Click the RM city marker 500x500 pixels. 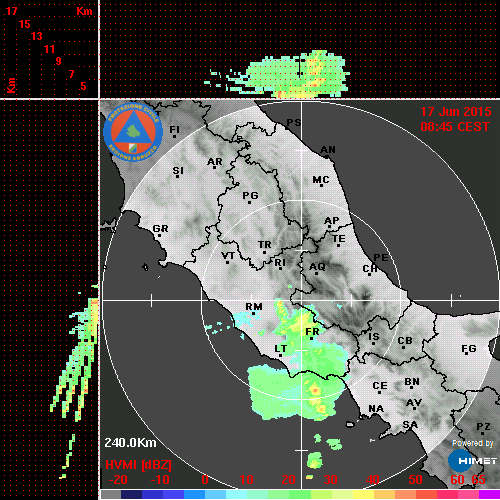coord(254,314)
